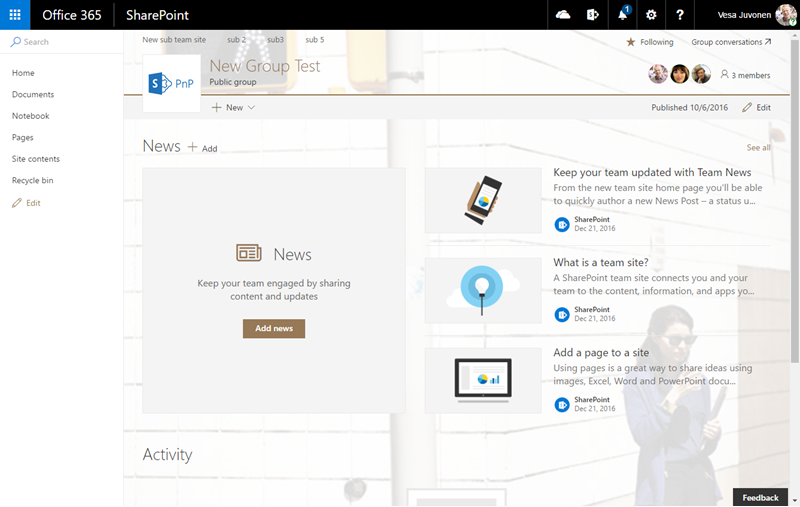Open the settings gear menu
The image size is (800, 507).
click(651, 15)
